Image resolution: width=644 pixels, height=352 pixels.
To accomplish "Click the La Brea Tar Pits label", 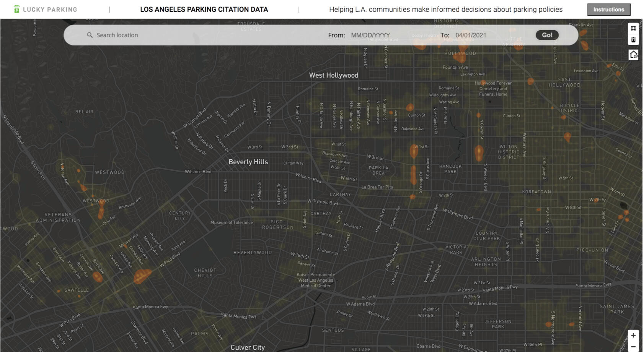I will (377, 187).
